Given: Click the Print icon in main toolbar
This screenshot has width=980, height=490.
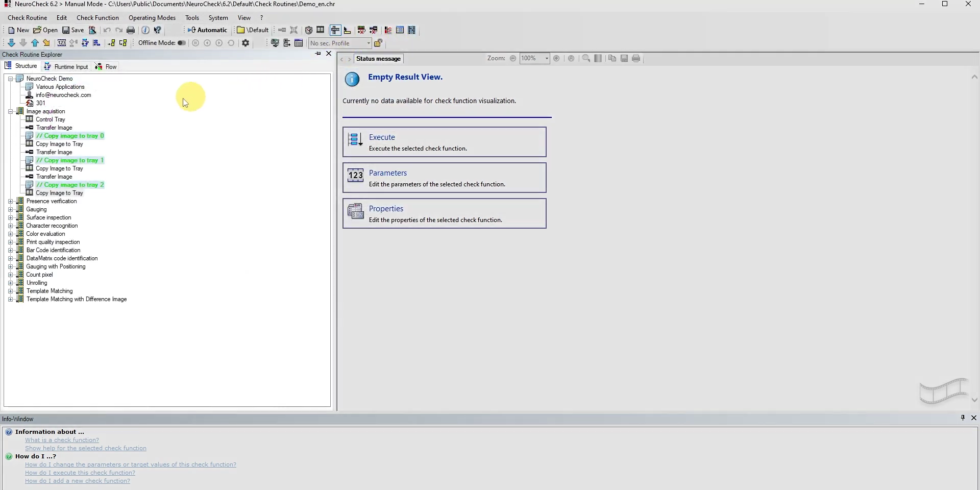Looking at the screenshot, I should point(131,30).
